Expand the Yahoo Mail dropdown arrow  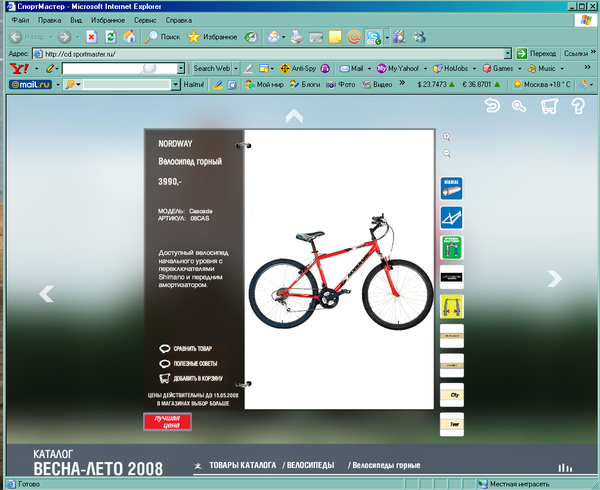click(x=369, y=69)
